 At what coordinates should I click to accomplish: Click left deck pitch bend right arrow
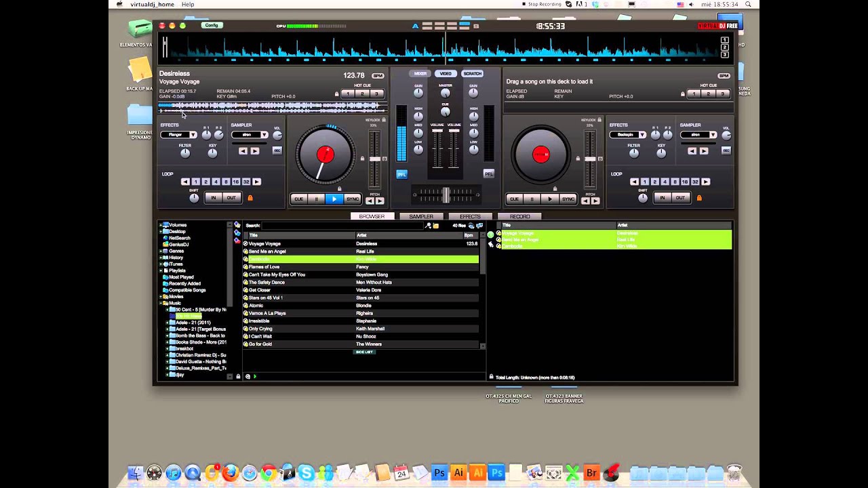380,201
